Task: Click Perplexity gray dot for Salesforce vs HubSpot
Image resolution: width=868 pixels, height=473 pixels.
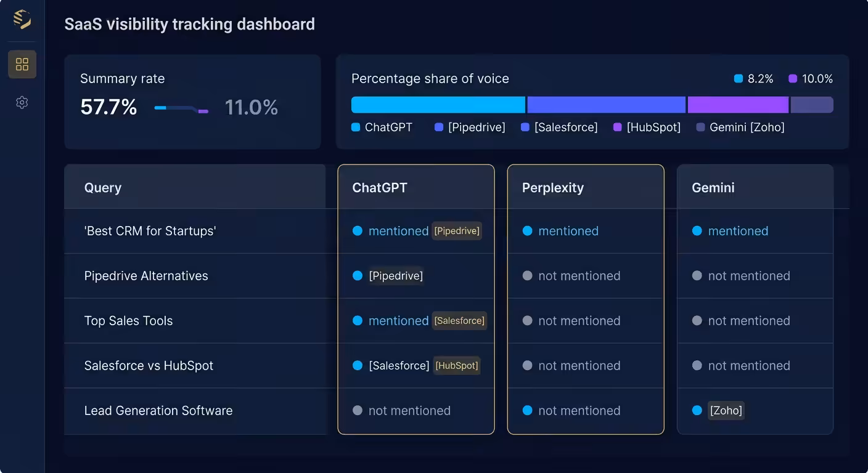Action: (527, 366)
